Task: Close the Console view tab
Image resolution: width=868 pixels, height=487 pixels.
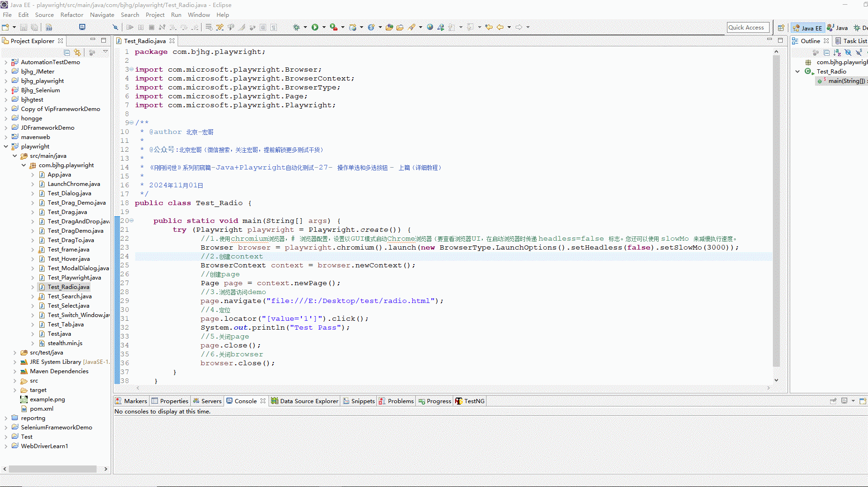Action: 263,401
